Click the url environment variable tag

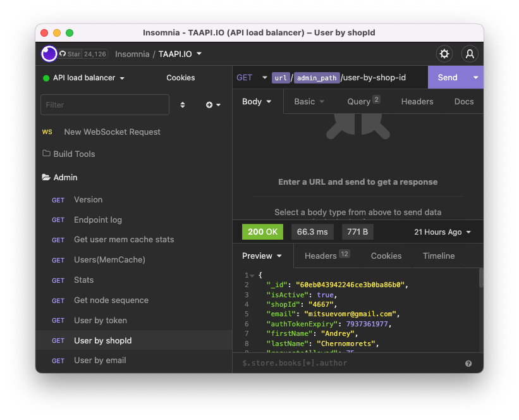pos(281,78)
